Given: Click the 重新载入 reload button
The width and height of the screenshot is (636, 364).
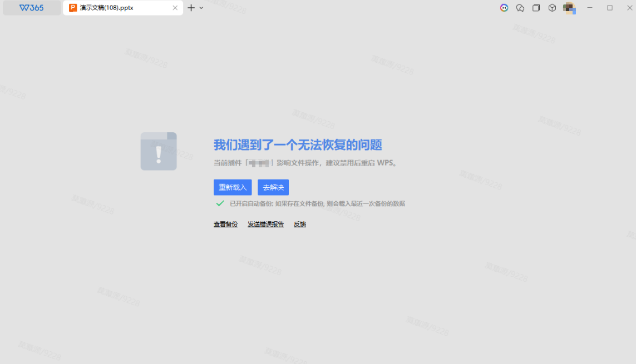Looking at the screenshot, I should 233,187.
